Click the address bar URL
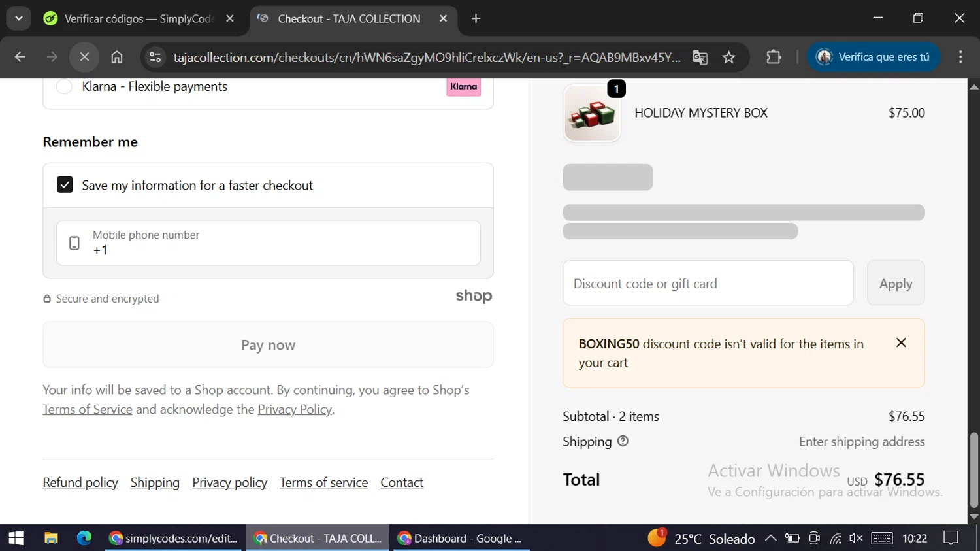980x551 pixels. tap(427, 58)
